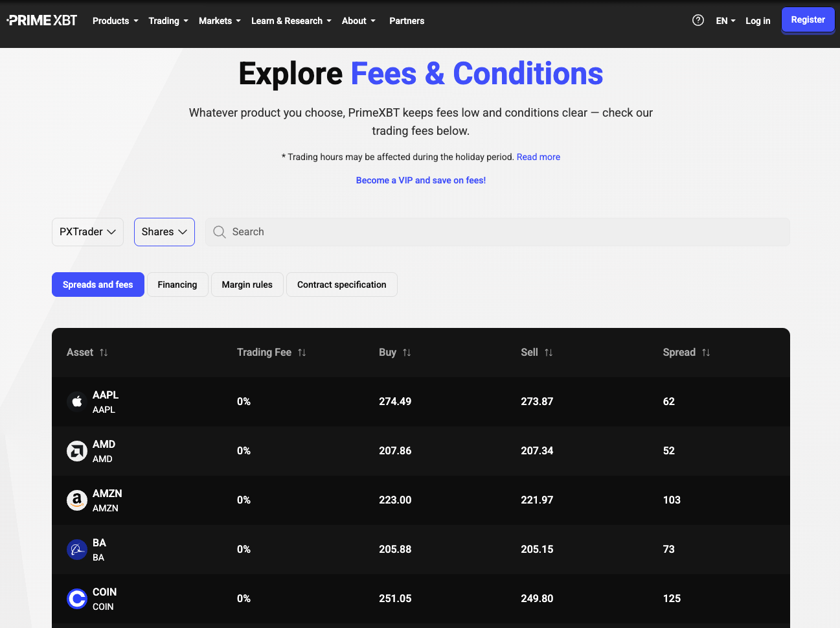Click the AMD logo icon
The height and width of the screenshot is (628, 840).
(77, 451)
